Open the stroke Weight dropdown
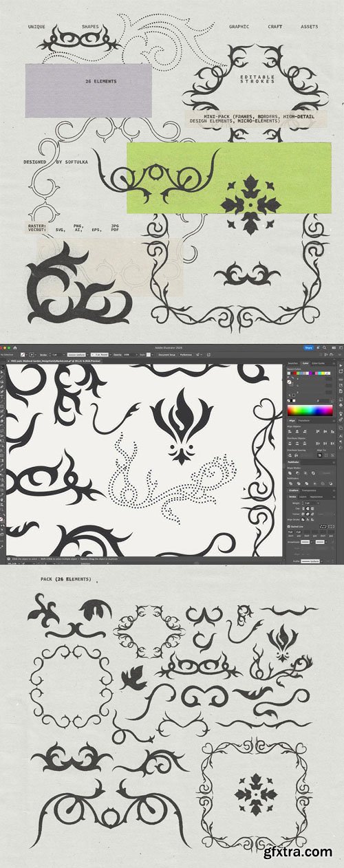The height and width of the screenshot is (868, 344). 319,503
